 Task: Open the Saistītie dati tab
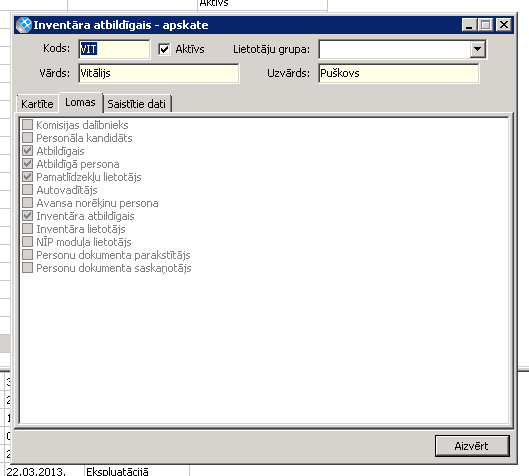click(137, 104)
